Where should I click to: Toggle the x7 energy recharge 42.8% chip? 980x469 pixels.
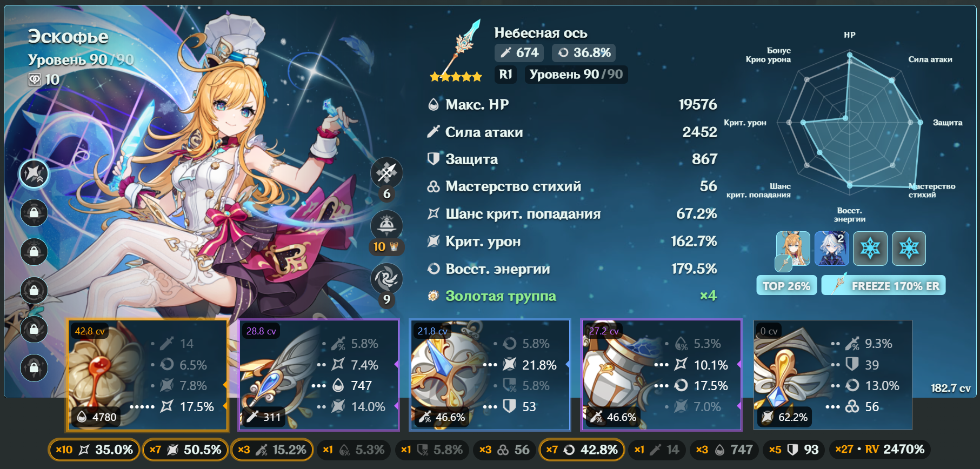click(582, 450)
